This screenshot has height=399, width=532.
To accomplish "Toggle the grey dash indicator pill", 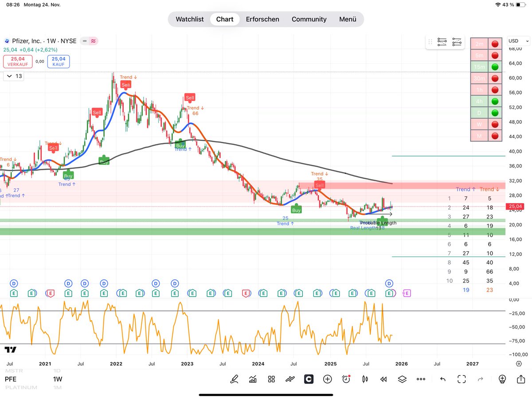I will [85, 41].
